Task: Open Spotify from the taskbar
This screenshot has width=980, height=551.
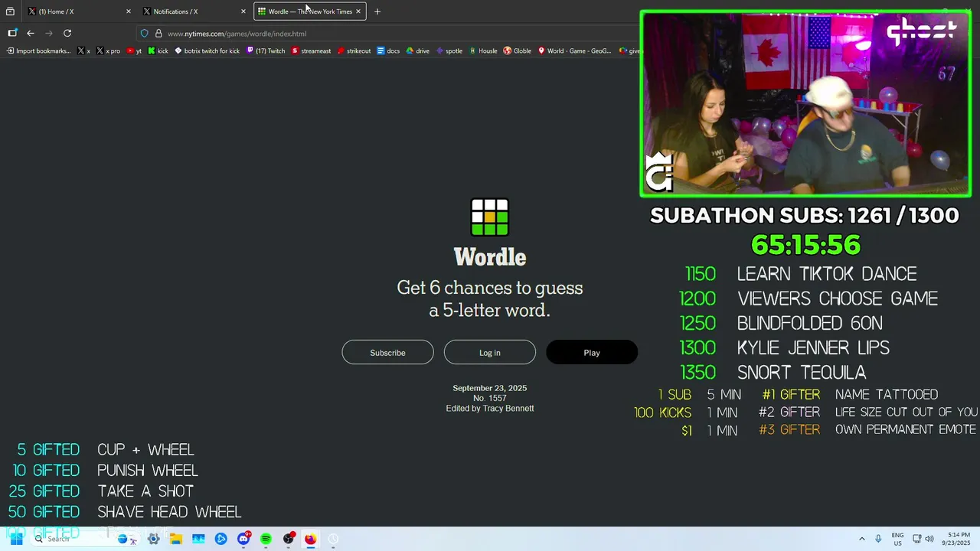Action: 266,539
